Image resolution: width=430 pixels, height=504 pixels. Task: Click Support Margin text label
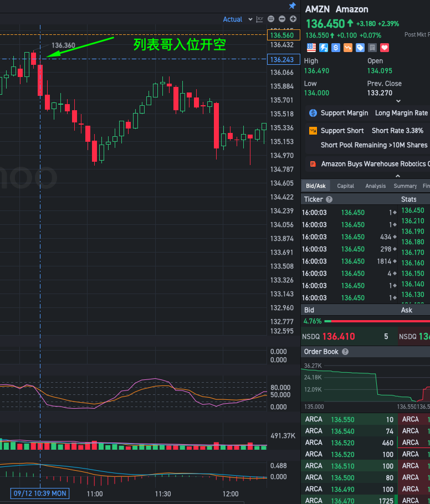coord(344,113)
